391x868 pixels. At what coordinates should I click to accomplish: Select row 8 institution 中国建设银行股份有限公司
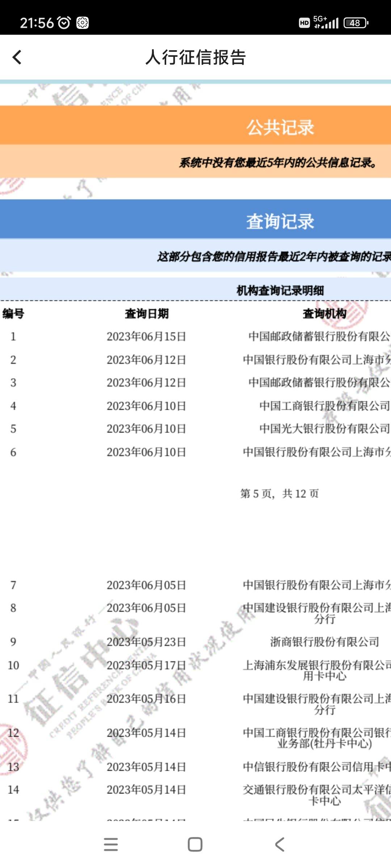[x=317, y=613]
